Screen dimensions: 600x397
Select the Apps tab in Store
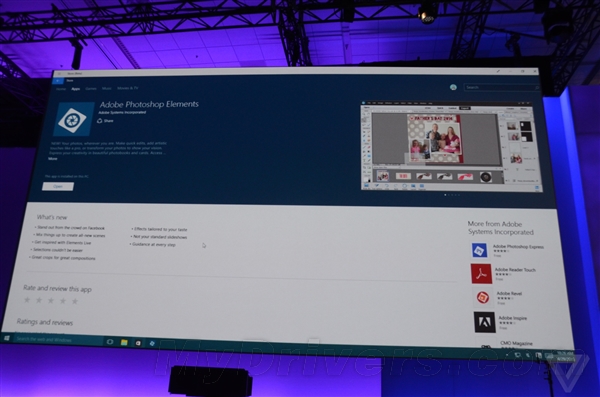(76, 89)
